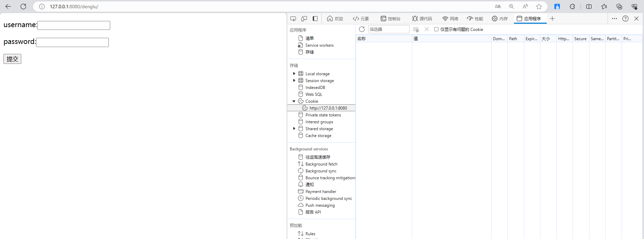The height and width of the screenshot is (239, 644).
Task: Focus the password input field
Action: [72, 42]
